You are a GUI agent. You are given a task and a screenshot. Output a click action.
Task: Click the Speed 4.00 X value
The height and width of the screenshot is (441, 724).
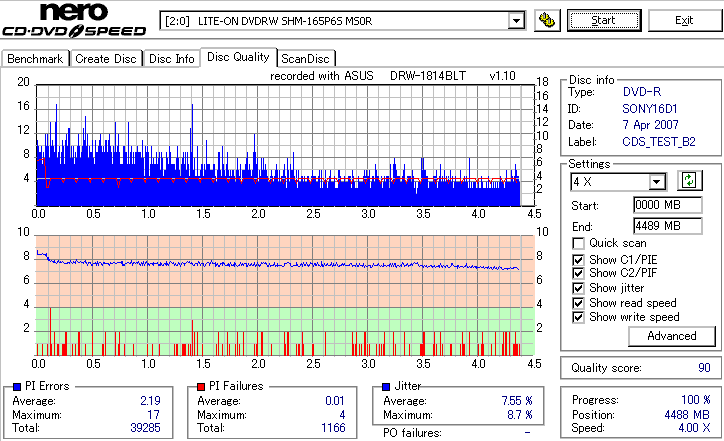point(694,428)
